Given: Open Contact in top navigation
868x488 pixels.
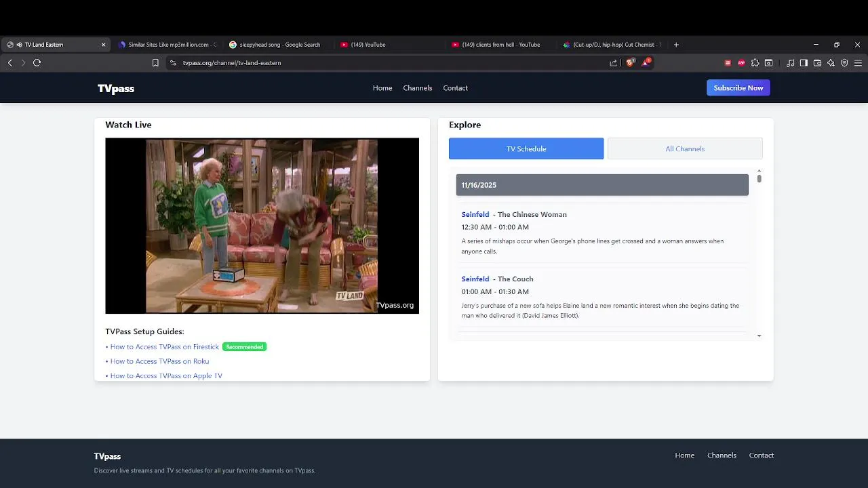Looking at the screenshot, I should pos(455,88).
